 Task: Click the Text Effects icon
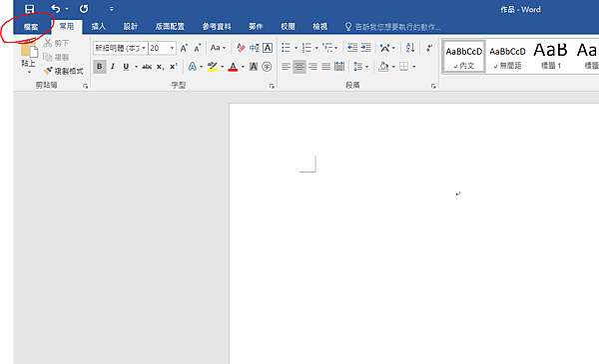coord(192,67)
